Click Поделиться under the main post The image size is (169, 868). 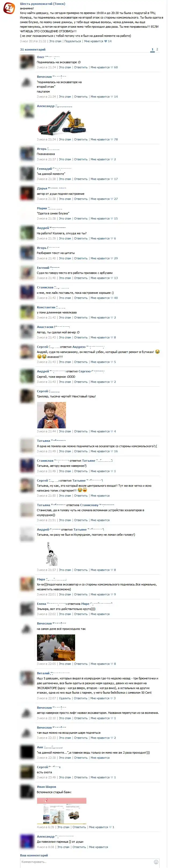73,41
